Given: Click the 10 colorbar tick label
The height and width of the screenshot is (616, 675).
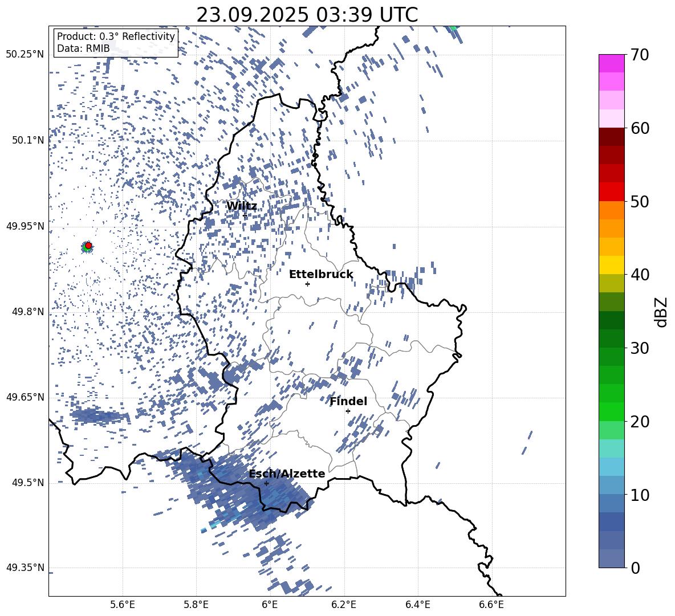Looking at the screenshot, I should tap(639, 495).
